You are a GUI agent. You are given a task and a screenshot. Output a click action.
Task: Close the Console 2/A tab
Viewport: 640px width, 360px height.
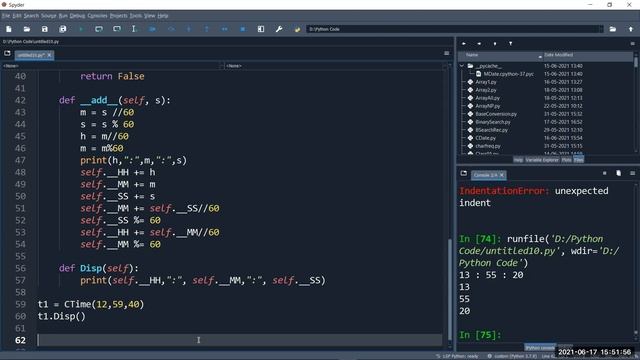click(502, 175)
